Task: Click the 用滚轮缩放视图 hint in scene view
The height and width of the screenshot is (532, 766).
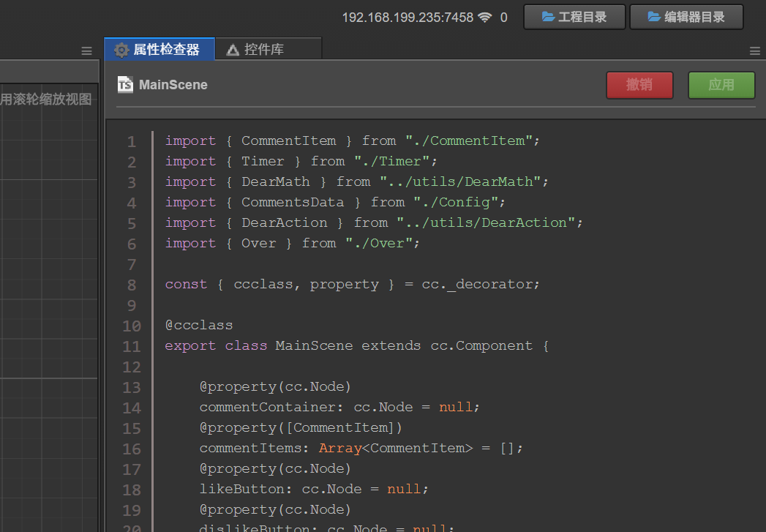Action: tap(46, 100)
